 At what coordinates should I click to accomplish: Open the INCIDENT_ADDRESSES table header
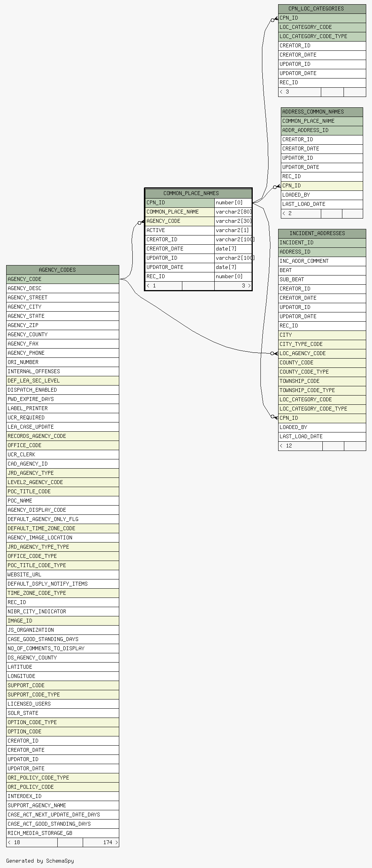point(317,233)
